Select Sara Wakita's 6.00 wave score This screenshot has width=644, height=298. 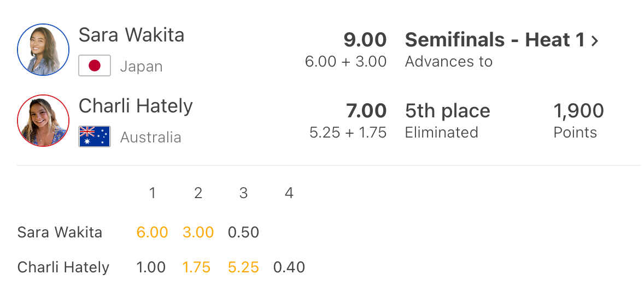(152, 233)
